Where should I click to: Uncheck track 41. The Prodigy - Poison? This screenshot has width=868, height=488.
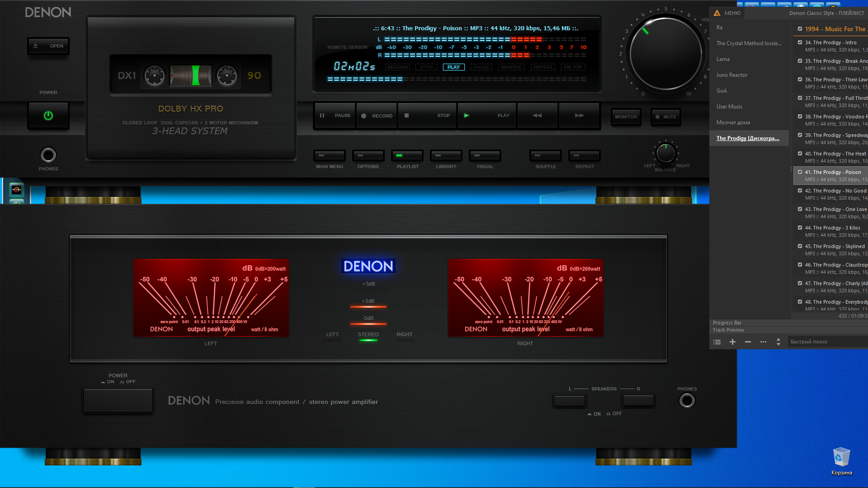(800, 172)
